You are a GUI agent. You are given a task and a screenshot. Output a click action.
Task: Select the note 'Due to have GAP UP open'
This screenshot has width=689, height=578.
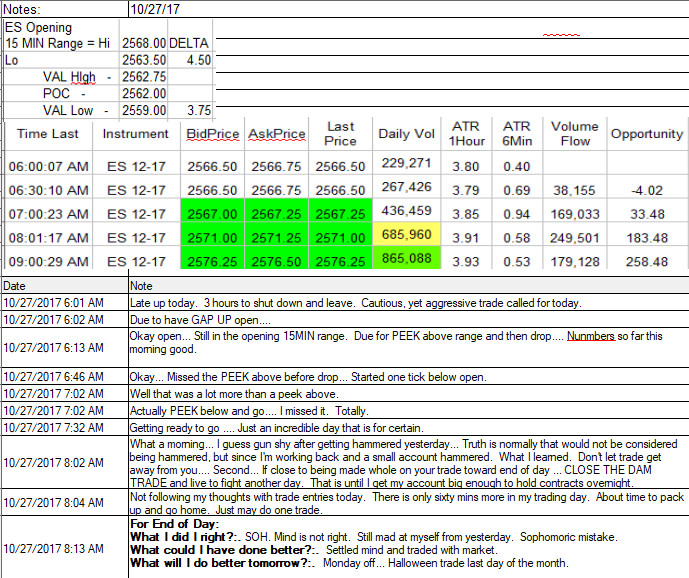click(x=200, y=320)
